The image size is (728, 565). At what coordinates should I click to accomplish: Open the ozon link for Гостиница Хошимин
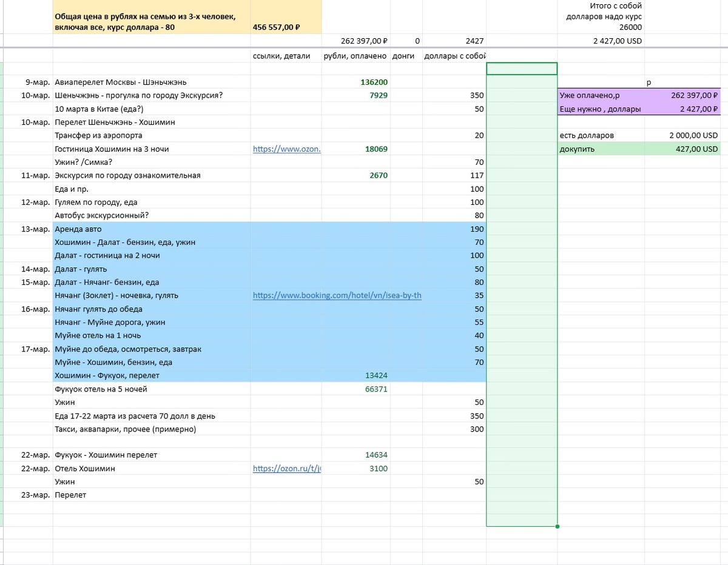(286, 149)
